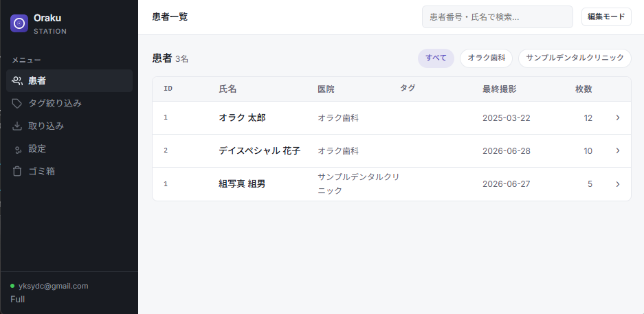The width and height of the screenshot is (644, 314).
Task: Select the サンプルデンタルクリニック filter chip
Action: [x=575, y=58]
